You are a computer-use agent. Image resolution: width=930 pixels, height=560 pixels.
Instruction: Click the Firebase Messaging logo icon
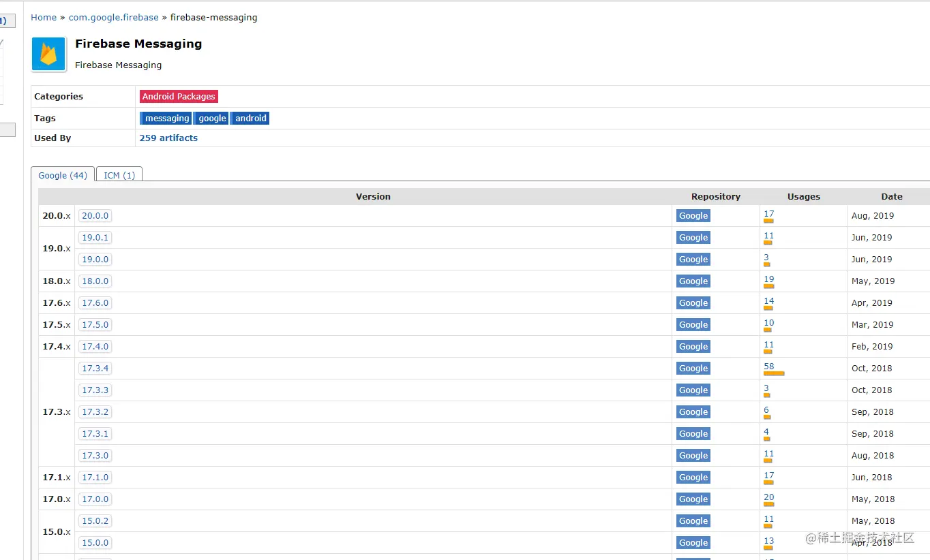click(48, 54)
